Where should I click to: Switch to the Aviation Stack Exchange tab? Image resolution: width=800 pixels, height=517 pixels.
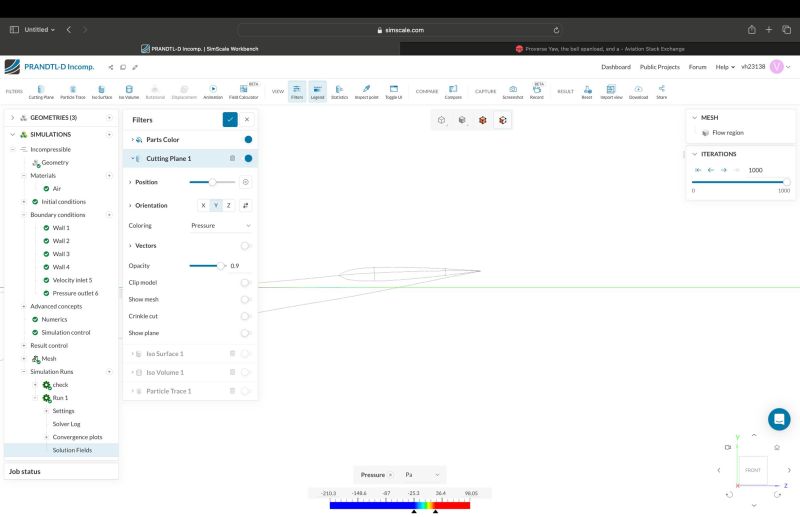pyautogui.click(x=599, y=49)
